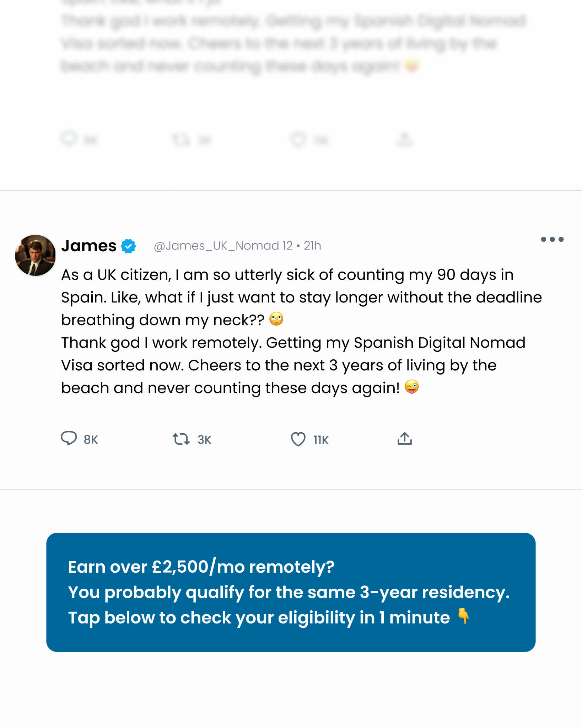This screenshot has height=728, width=582.
Task: Open the reply icon on James's tweet
Action: coord(69,438)
